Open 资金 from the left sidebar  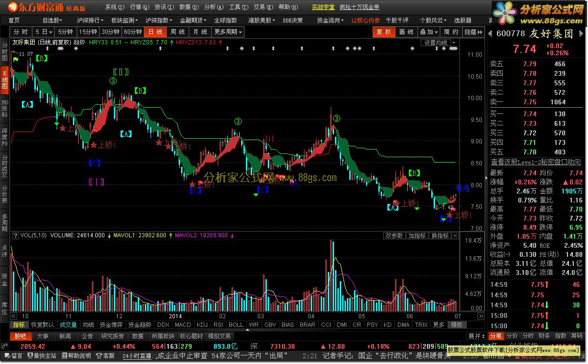tap(5, 280)
